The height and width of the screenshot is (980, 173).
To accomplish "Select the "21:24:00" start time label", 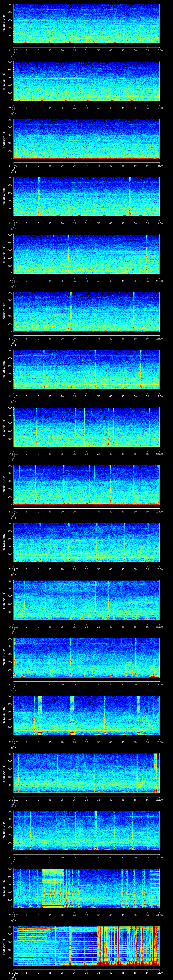I will pos(13,569).
